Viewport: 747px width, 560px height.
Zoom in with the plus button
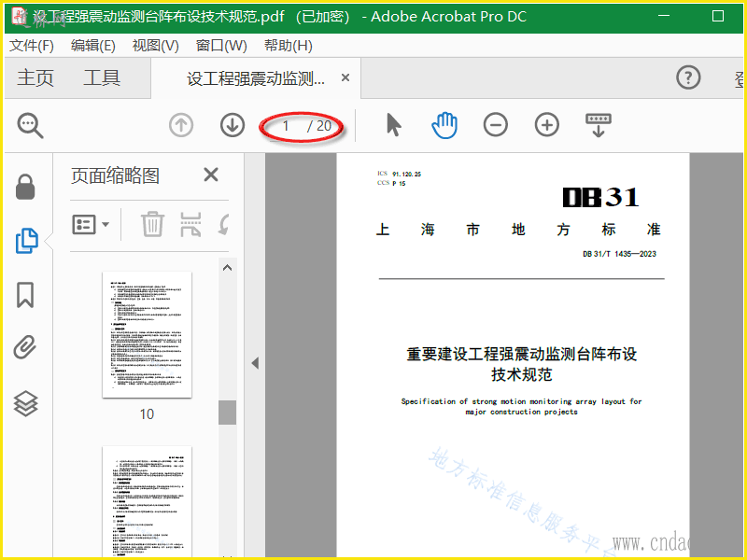point(547,125)
